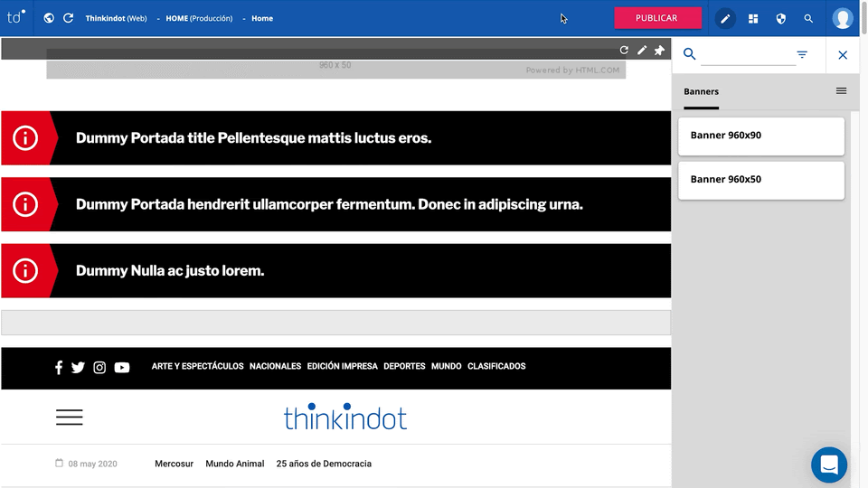Image resolution: width=868 pixels, height=488 pixels.
Task: Click the DEPORTES menu item
Action: 404,367
